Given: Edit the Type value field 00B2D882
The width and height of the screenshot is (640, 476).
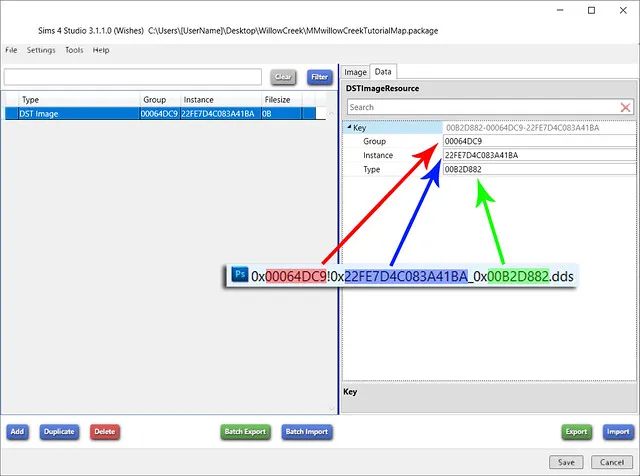Looking at the screenshot, I should [539, 169].
